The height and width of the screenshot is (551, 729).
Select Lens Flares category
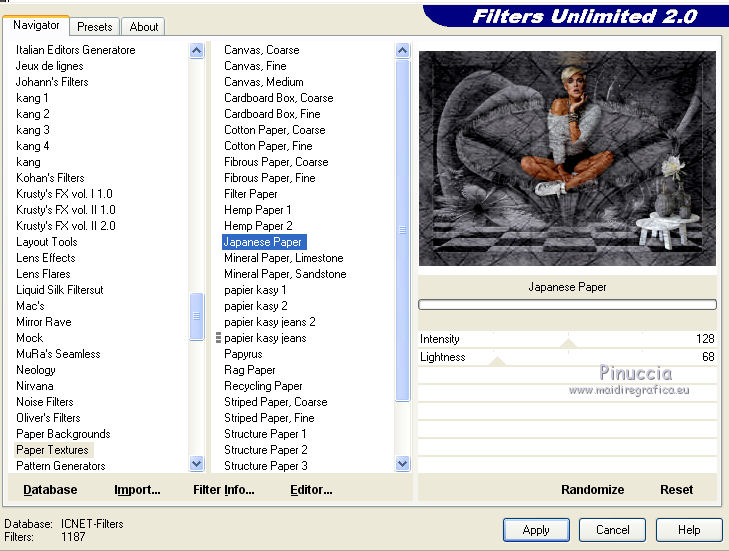43,274
